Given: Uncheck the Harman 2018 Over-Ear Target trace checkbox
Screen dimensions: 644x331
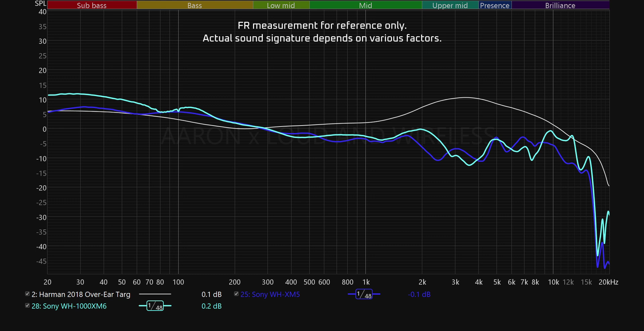Looking at the screenshot, I should (28, 294).
